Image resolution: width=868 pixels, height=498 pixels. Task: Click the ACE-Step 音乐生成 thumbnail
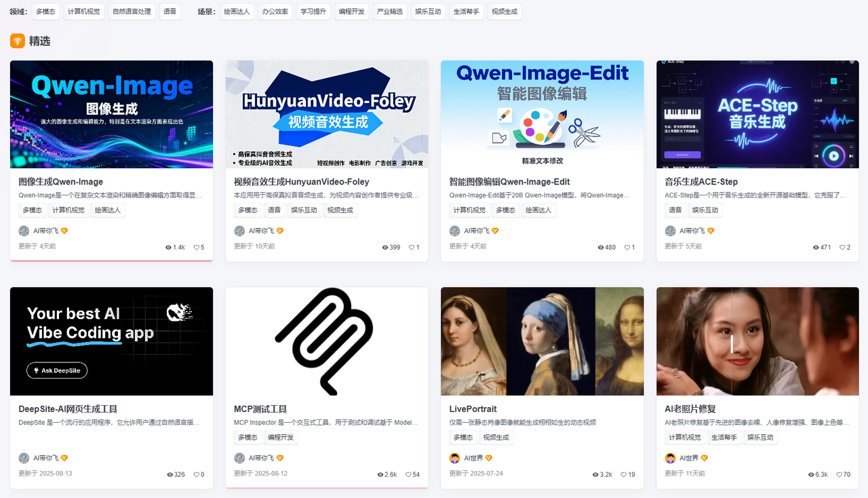(x=757, y=114)
